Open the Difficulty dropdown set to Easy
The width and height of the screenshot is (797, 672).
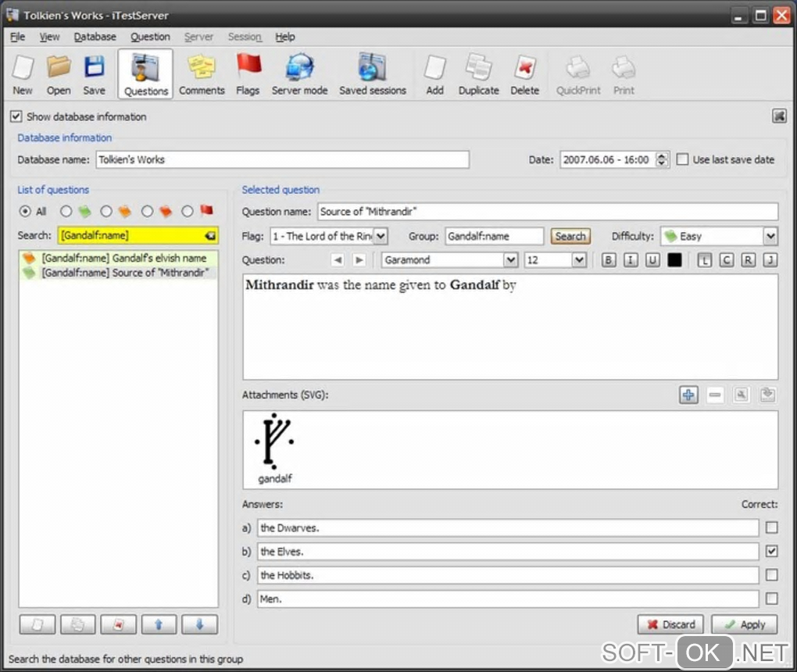point(719,236)
